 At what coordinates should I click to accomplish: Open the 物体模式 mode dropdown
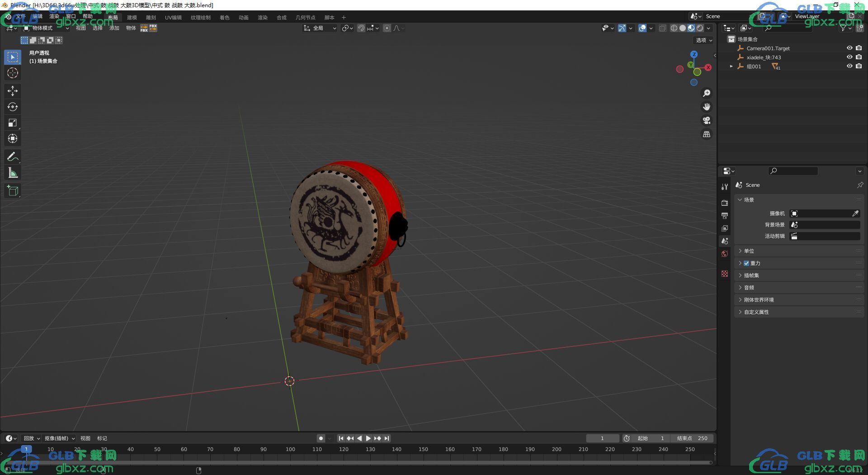click(x=46, y=28)
